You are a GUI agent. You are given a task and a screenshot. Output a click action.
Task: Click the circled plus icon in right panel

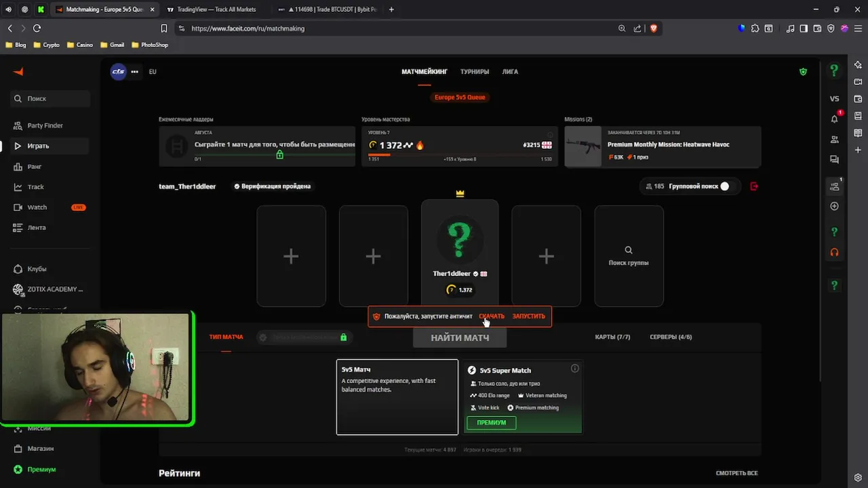(835, 206)
